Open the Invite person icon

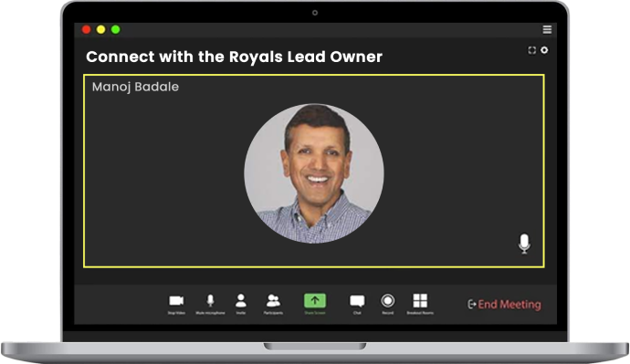point(241,300)
